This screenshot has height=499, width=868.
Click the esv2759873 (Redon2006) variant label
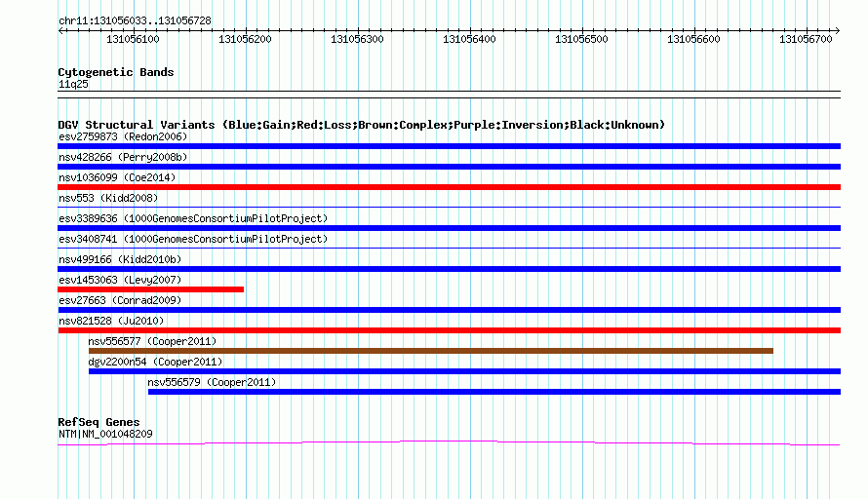[123, 136]
